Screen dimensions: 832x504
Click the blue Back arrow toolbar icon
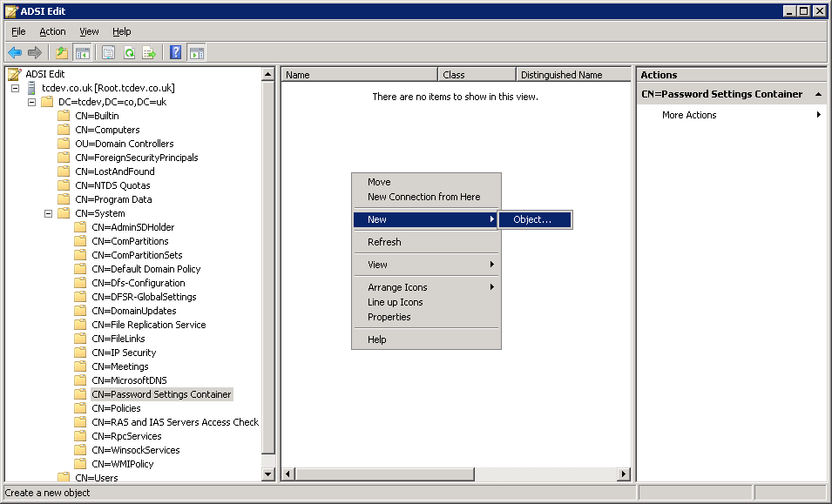(x=14, y=52)
